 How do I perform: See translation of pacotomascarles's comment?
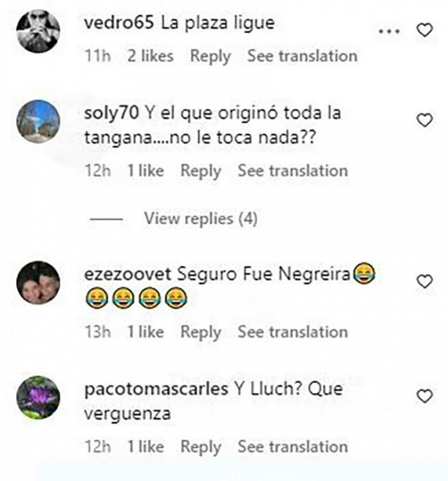point(293,447)
